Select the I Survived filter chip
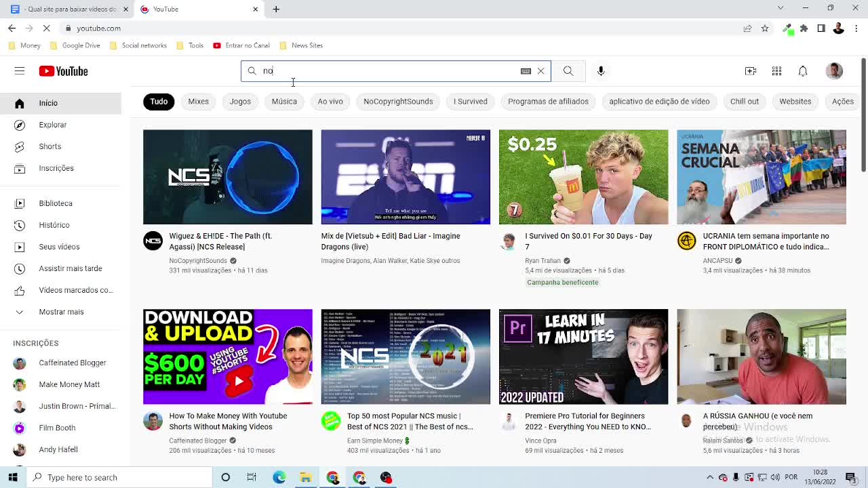Screen dimensions: 868x488 tap(470, 102)
